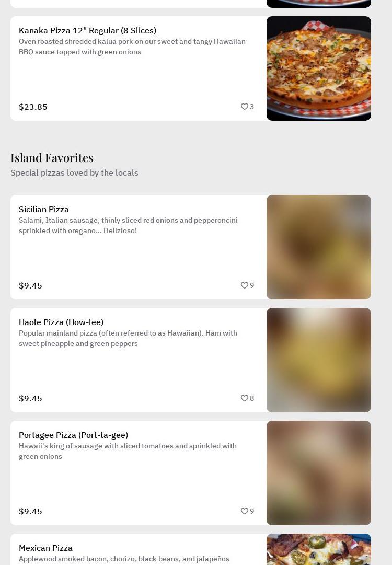Favorite the Haole Pizza via heart icon
Image resolution: width=392 pixels, height=565 pixels.
[x=244, y=398]
